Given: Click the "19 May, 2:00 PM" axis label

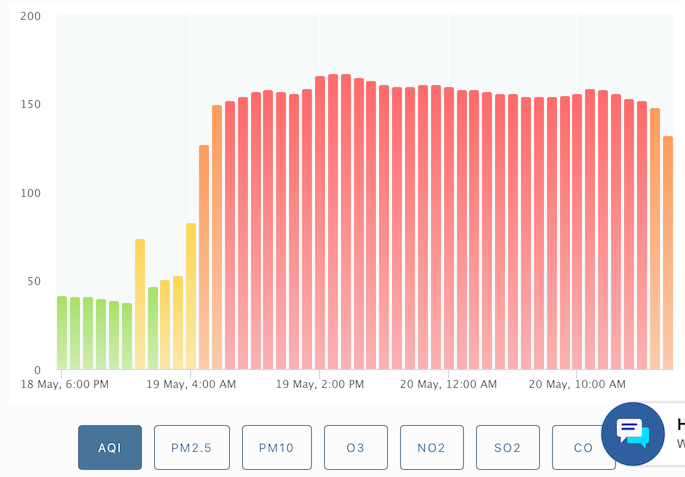Looking at the screenshot, I should tap(322, 385).
